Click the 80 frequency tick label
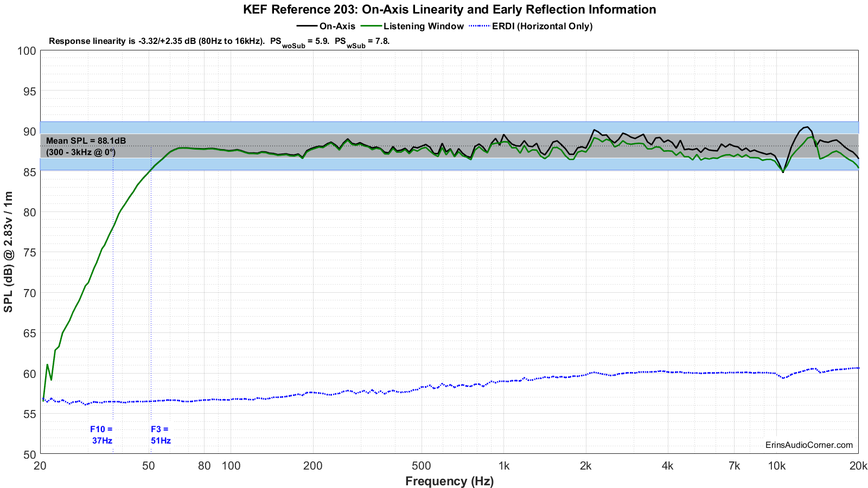This screenshot has width=868, height=488. coord(205,466)
